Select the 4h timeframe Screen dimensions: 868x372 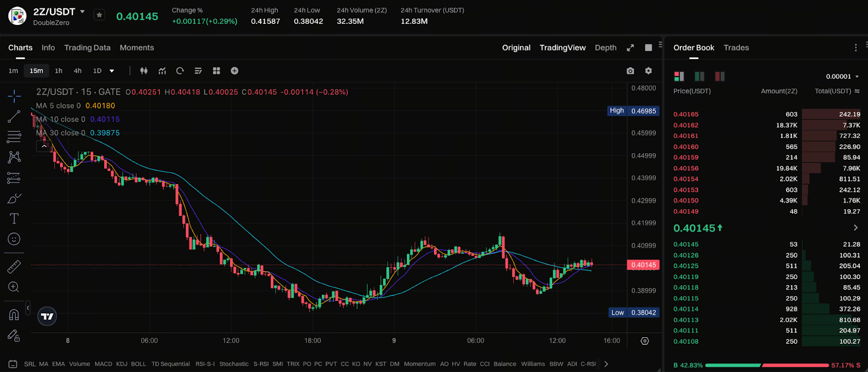[x=78, y=71]
